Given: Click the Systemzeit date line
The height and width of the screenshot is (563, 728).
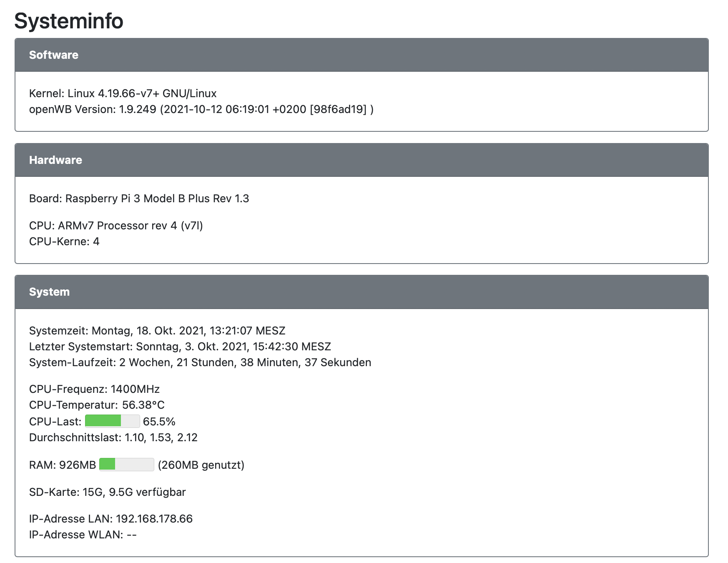Looking at the screenshot, I should [x=157, y=331].
